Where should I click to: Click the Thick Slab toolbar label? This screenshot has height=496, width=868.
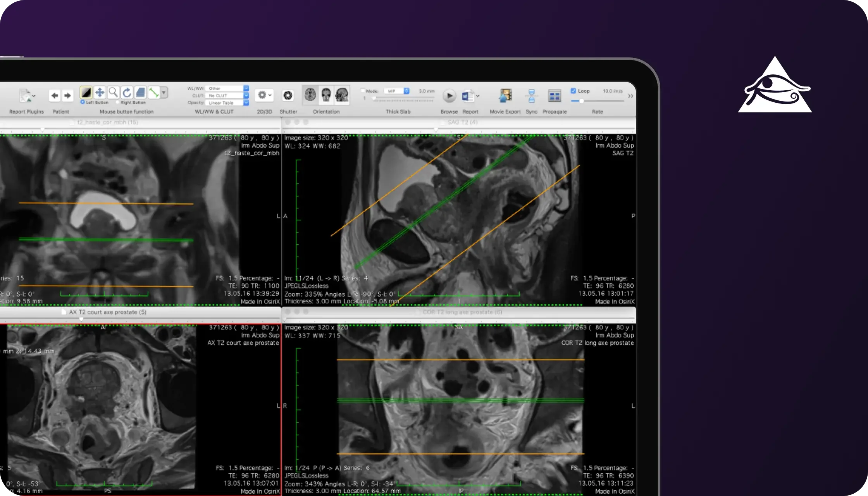pos(398,112)
